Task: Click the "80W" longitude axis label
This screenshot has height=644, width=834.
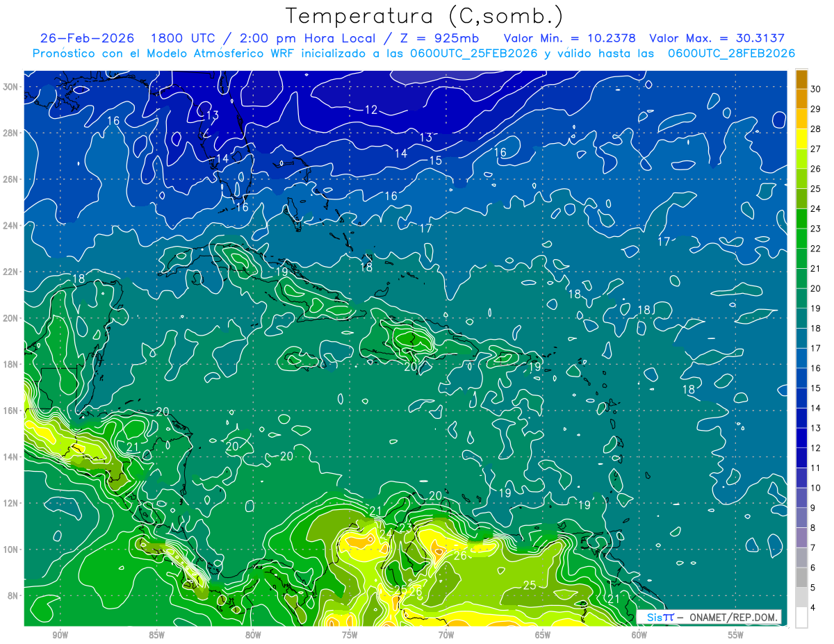Action: coord(253,636)
